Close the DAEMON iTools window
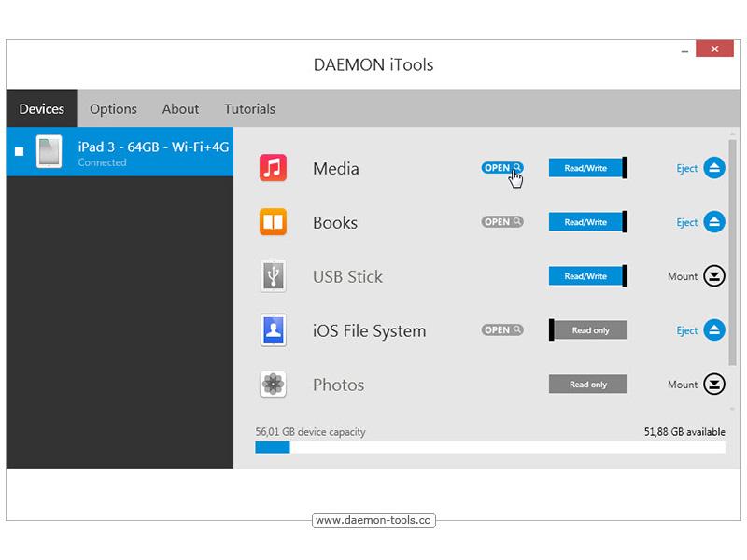 click(714, 49)
